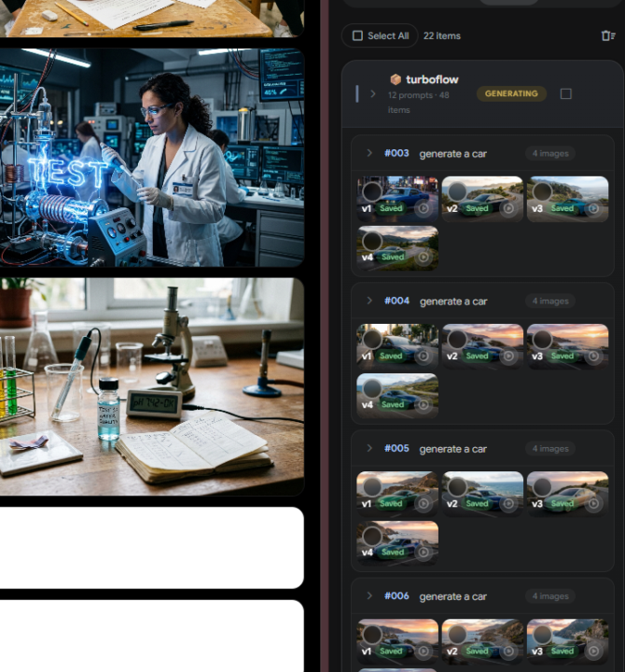Click play icon on #003 v2 thumbnail

coord(508,208)
